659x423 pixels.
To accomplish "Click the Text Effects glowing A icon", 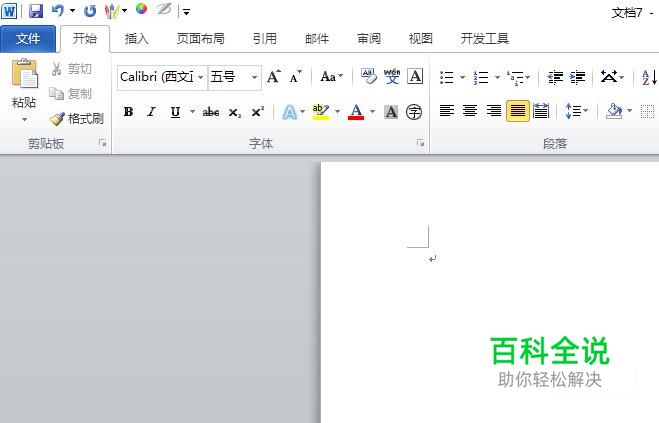I will pyautogui.click(x=290, y=112).
